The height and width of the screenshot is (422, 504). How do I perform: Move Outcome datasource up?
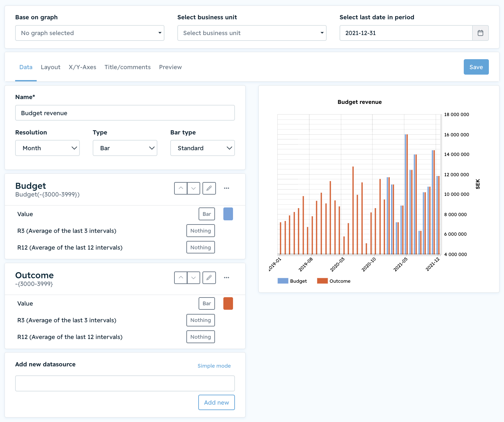[181, 278]
